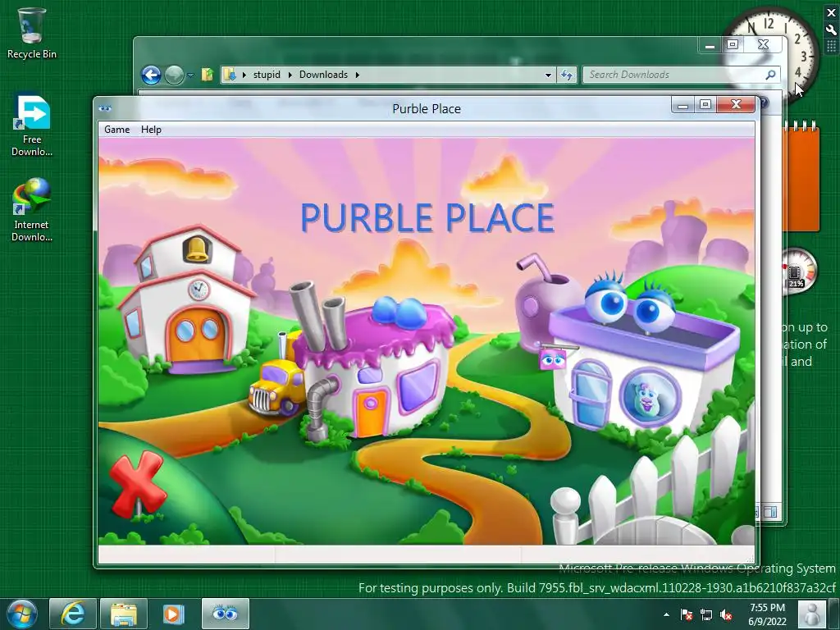Screen dimensions: 840x630
Task: Click the taskbar clock showing 7:55 PM
Action: point(767,614)
